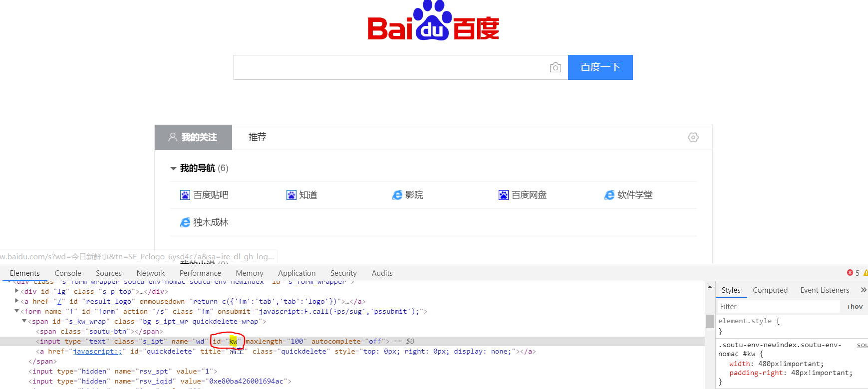The width and height of the screenshot is (868, 389).
Task: Open the Security panel tab
Action: [x=343, y=273]
